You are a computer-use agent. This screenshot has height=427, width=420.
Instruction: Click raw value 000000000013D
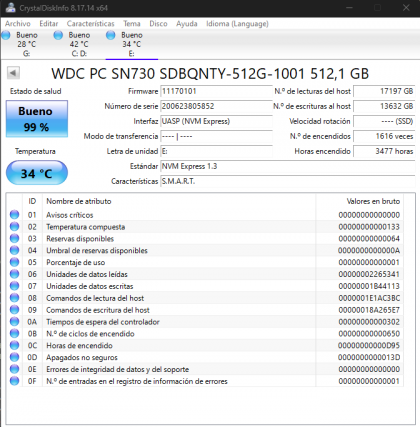pyautogui.click(x=369, y=357)
